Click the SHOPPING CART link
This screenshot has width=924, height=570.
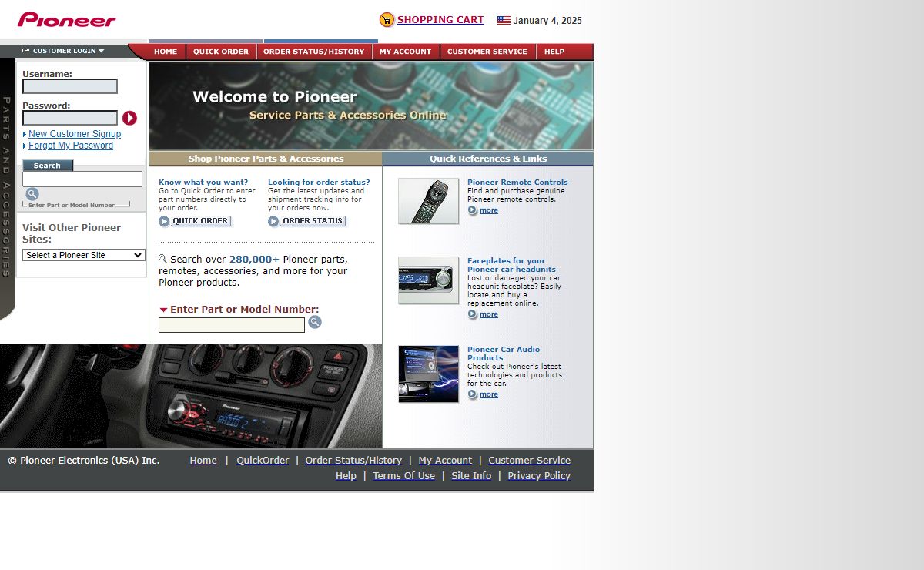click(440, 20)
